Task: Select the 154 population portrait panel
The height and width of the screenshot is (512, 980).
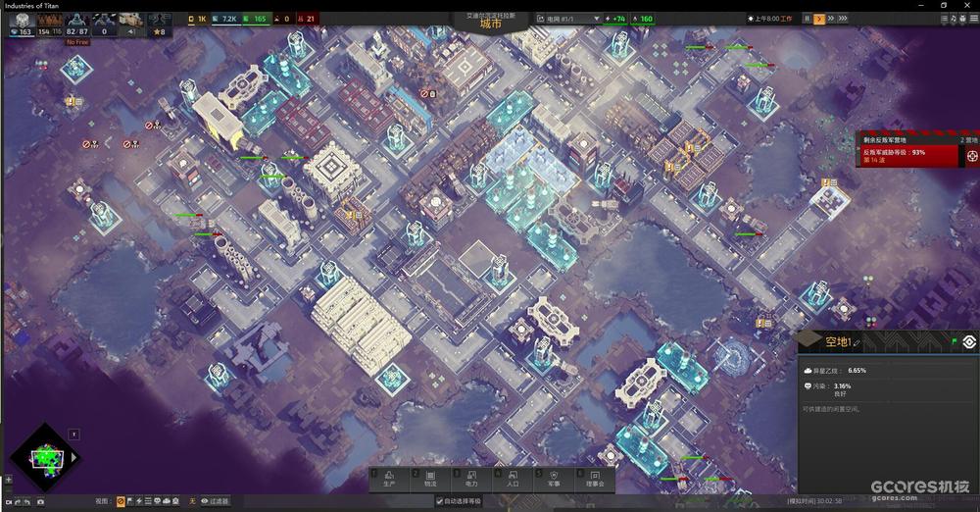Action: [49, 24]
